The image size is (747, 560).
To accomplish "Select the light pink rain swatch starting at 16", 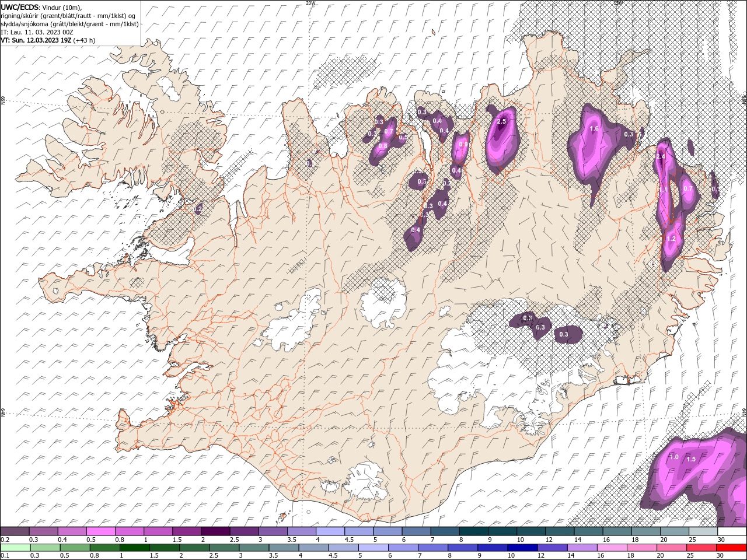I will [613, 547].
